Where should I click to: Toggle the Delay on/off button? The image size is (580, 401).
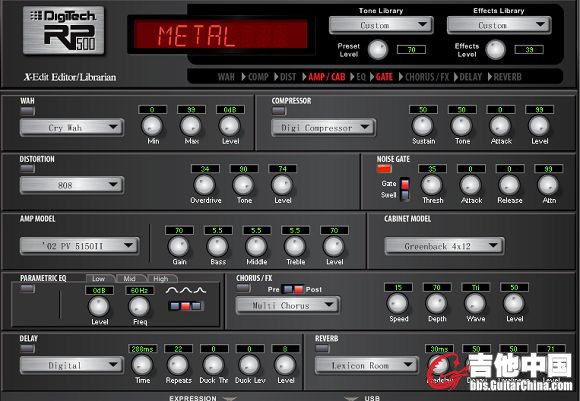pos(27,348)
